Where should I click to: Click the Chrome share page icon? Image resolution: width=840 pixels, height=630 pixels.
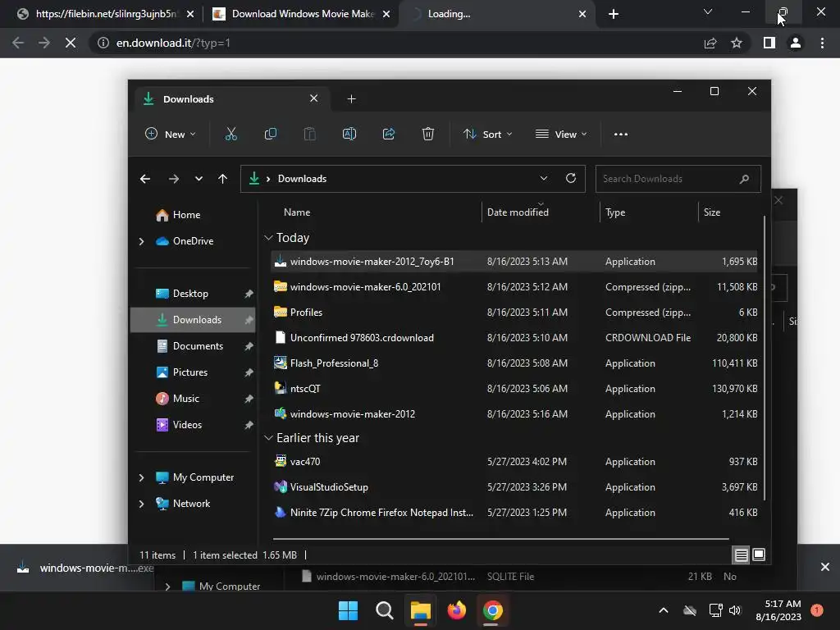710,43
